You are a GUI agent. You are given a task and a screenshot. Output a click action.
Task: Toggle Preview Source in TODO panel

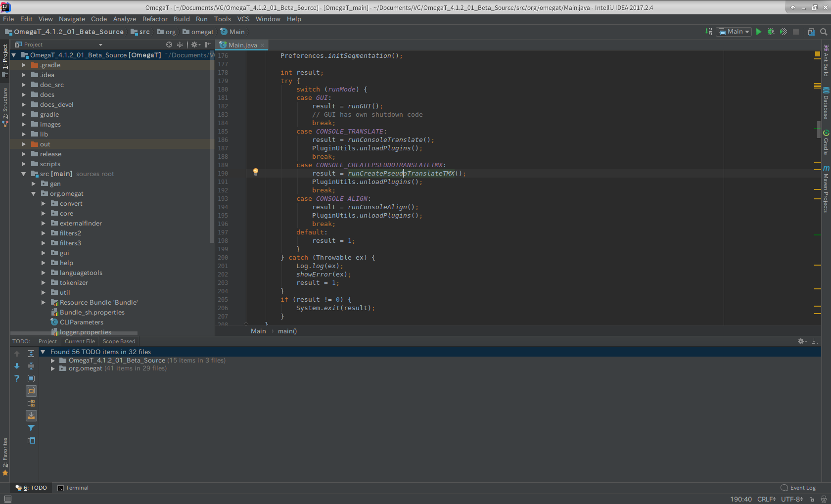31,440
